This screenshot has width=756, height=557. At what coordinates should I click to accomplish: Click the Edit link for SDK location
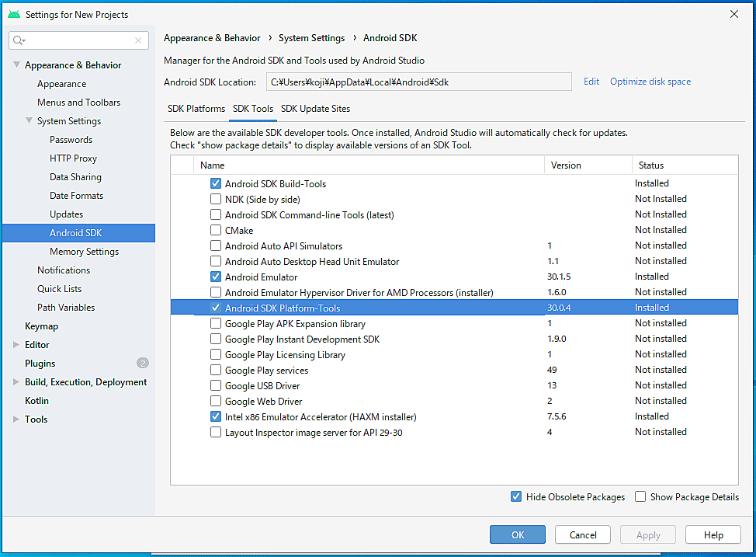(591, 82)
